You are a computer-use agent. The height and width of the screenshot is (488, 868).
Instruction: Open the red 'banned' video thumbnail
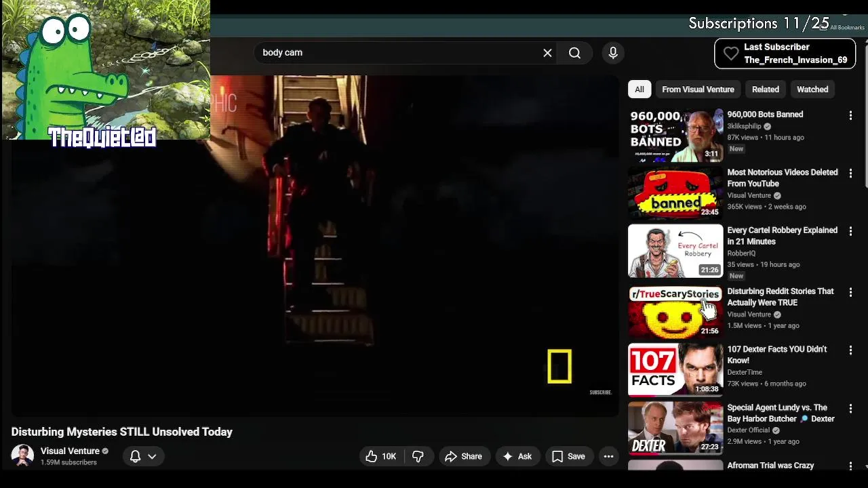pos(675,193)
